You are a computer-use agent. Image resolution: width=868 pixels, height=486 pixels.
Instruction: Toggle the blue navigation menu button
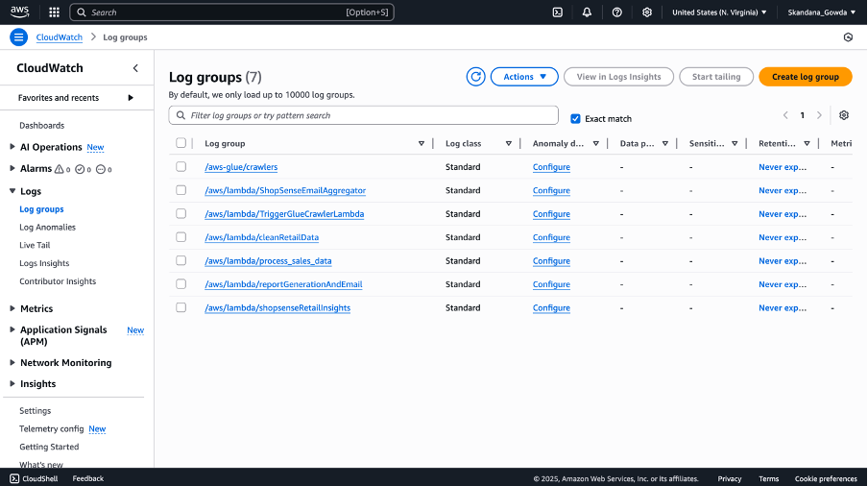click(x=18, y=37)
